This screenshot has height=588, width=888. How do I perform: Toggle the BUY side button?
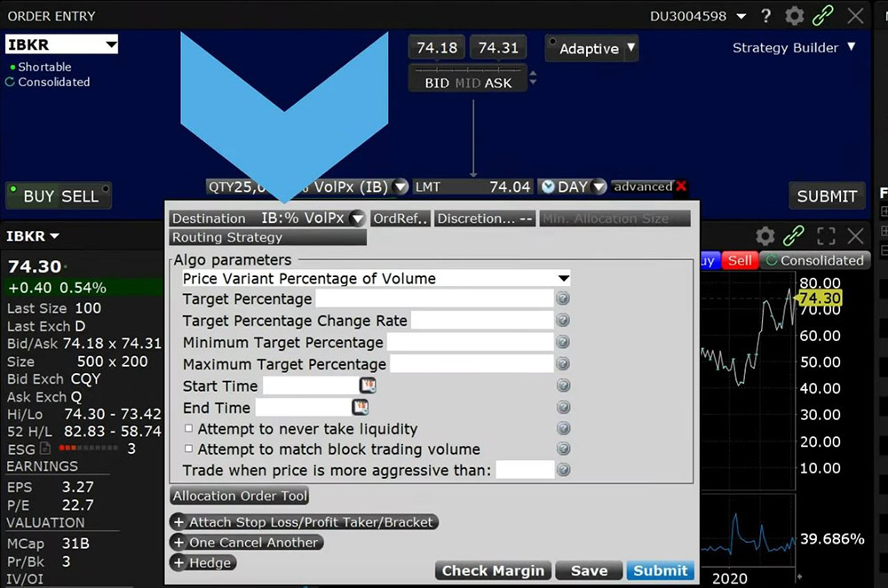[x=38, y=196]
